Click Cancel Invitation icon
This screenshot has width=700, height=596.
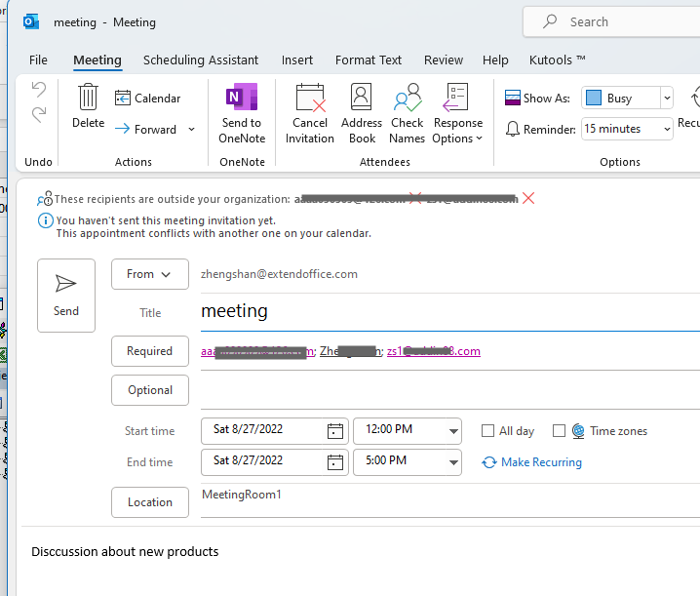pyautogui.click(x=310, y=99)
